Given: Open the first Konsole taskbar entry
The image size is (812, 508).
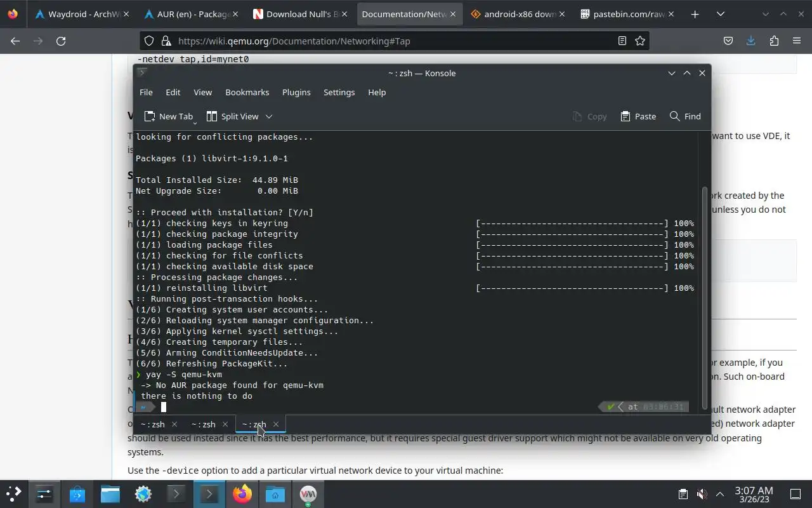Looking at the screenshot, I should 176,493.
